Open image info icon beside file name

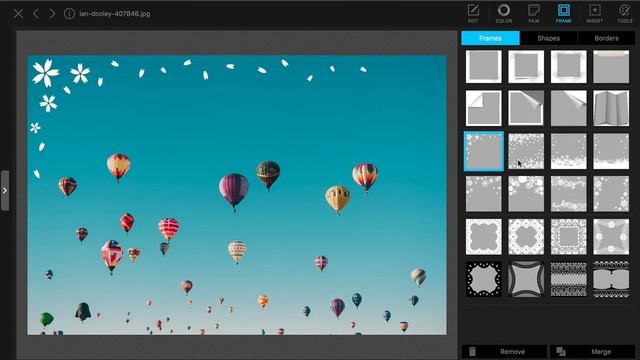(69, 13)
